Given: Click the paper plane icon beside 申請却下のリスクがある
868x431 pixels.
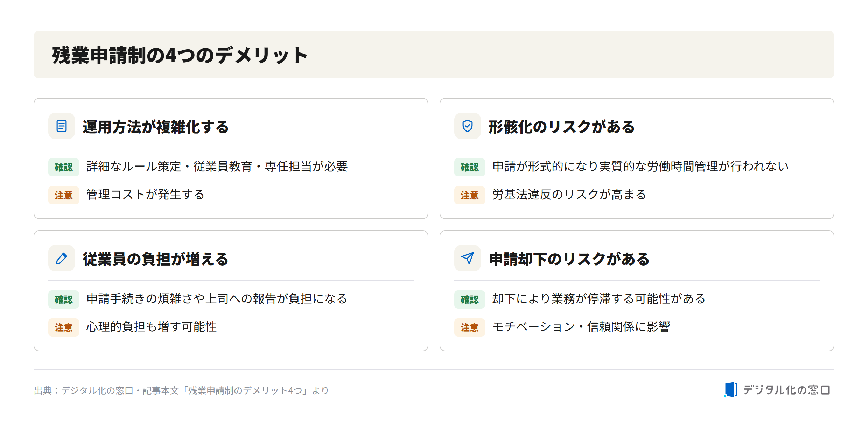Looking at the screenshot, I should [468, 258].
